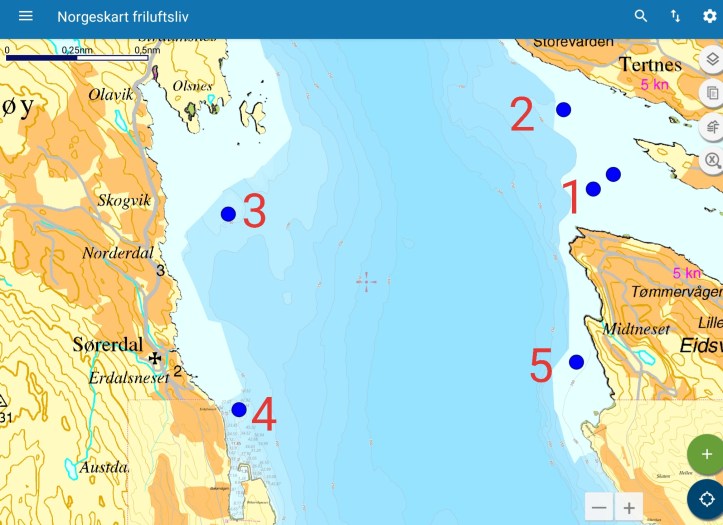Image resolution: width=723 pixels, height=525 pixels.
Task: Click the blue marker beside number 5
Action: click(x=576, y=362)
